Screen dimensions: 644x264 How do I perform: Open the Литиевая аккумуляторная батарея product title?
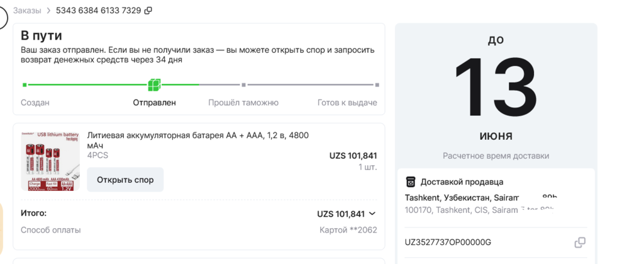tap(197, 141)
